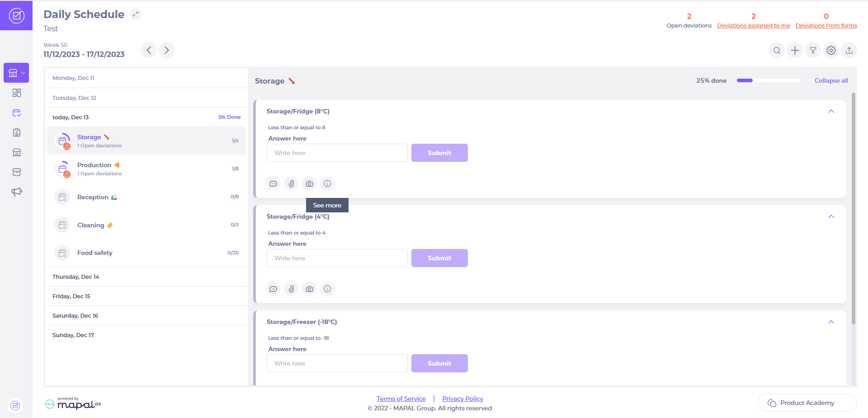The height and width of the screenshot is (418, 868).
Task: Add comment on Fridge (8°C) task
Action: [273, 183]
